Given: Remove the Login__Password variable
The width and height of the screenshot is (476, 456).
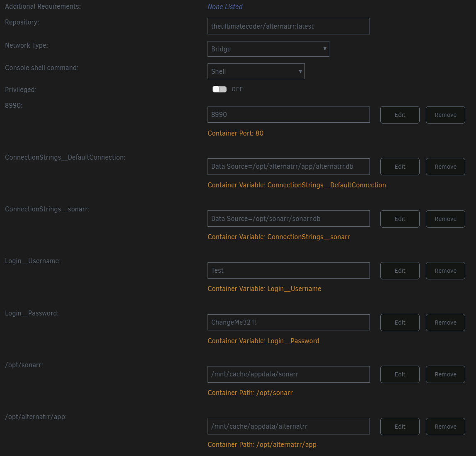Looking at the screenshot, I should click(x=445, y=323).
